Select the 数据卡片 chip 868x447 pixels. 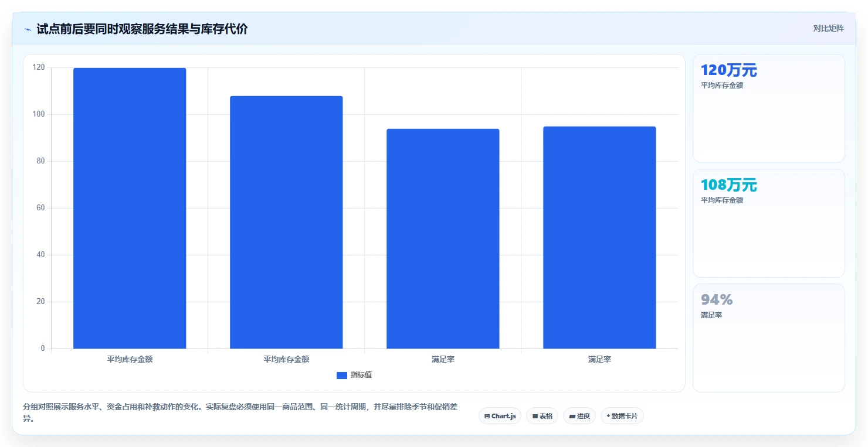[622, 416]
